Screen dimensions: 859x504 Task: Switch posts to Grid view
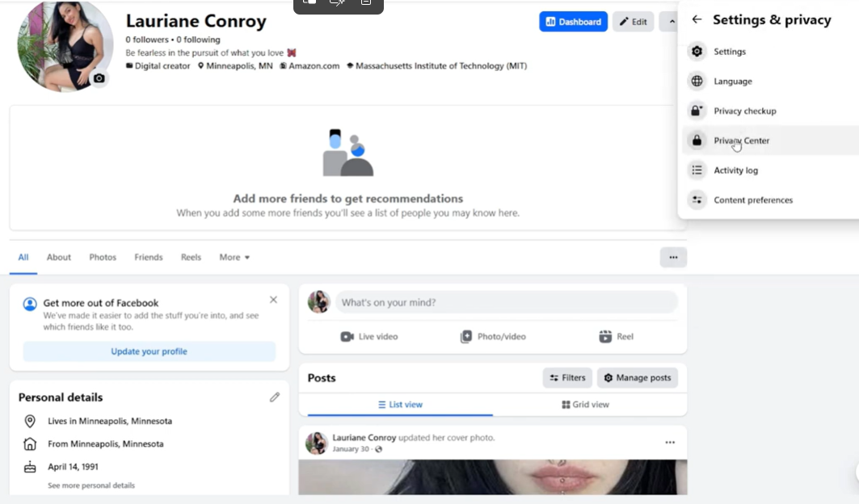pos(585,405)
